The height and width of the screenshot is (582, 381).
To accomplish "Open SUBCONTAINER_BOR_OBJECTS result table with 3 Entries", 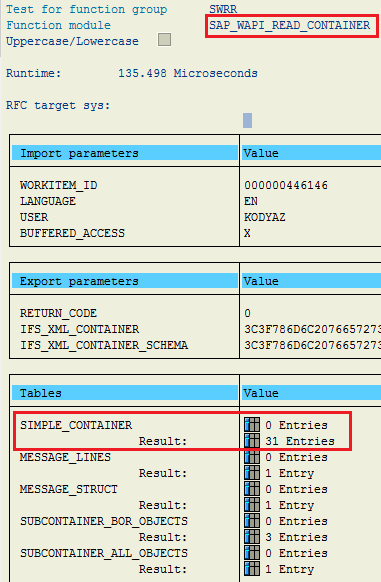I will (x=252, y=537).
